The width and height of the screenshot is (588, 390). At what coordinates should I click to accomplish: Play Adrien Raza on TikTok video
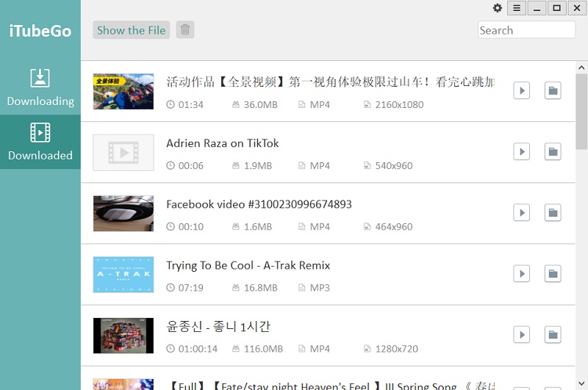click(521, 151)
